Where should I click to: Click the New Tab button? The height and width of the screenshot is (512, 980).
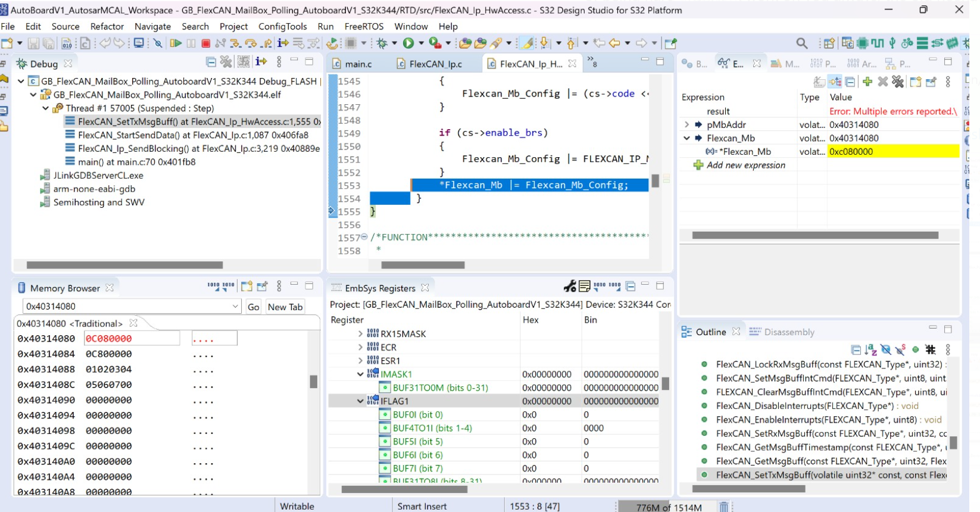(285, 307)
